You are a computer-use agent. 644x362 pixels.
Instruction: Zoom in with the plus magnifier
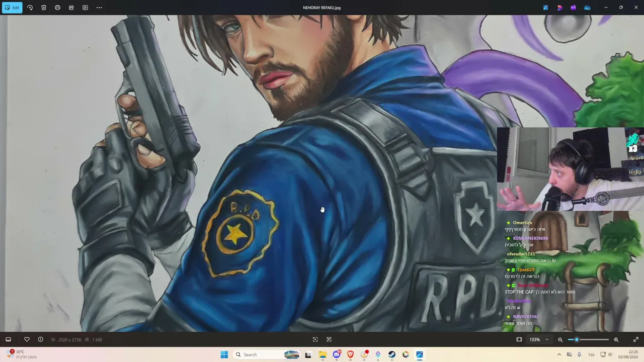pos(616,339)
